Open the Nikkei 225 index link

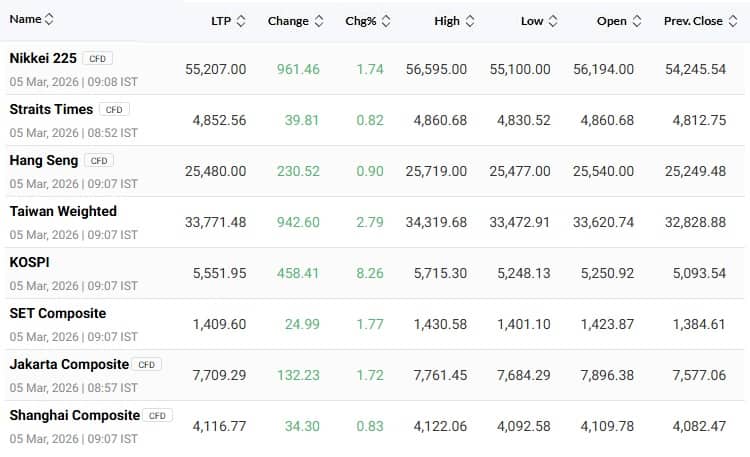click(43, 58)
